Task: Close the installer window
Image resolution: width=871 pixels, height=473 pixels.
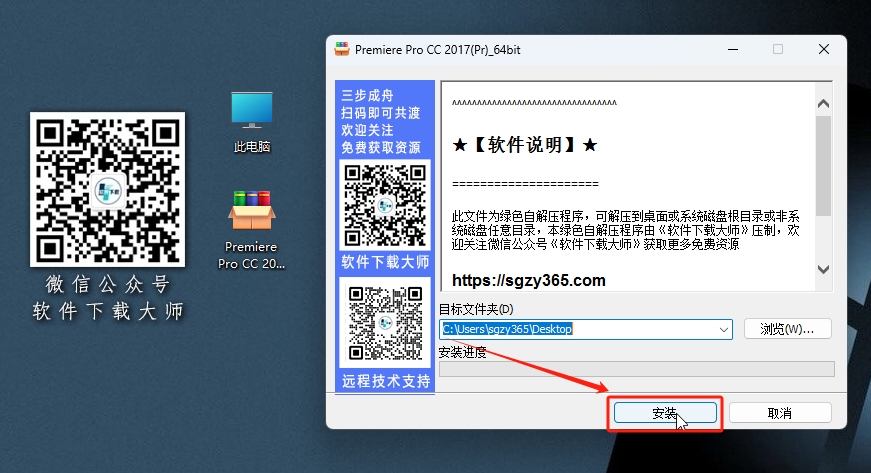Action: tap(824, 49)
